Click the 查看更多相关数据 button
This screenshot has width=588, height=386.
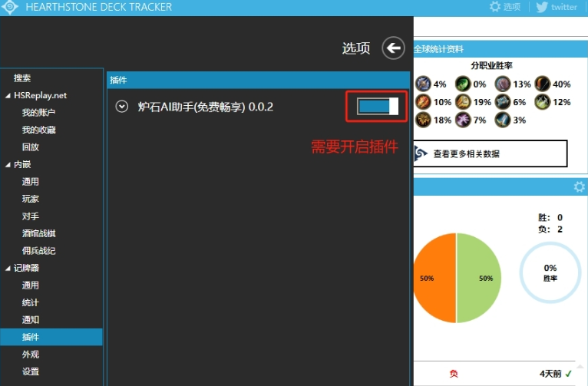pos(490,153)
